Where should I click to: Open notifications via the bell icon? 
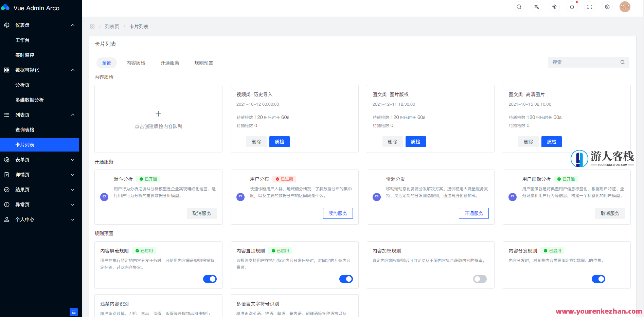tap(572, 6)
